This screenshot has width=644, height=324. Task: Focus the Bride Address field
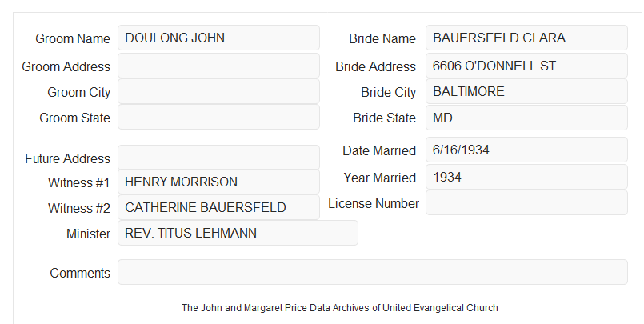[x=526, y=66]
